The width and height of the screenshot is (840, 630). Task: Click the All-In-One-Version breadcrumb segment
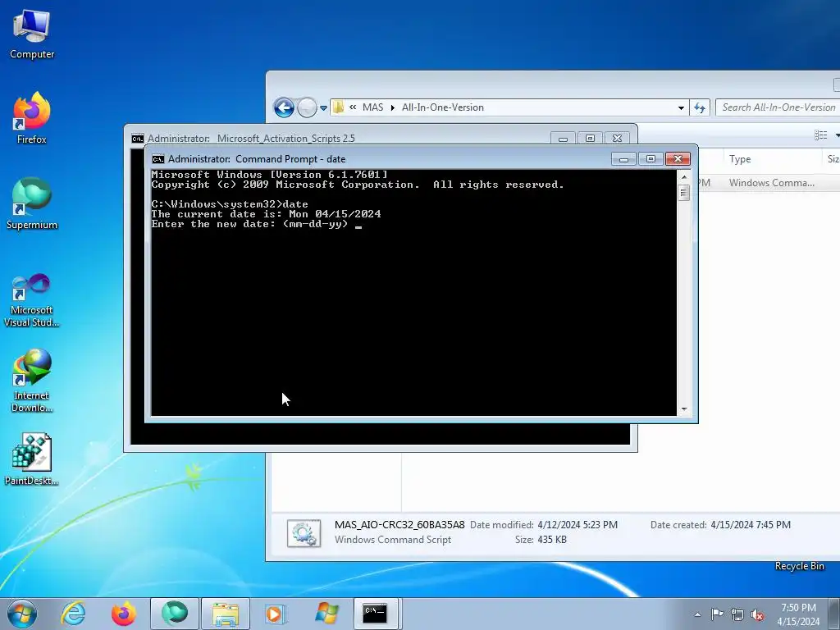442,107
